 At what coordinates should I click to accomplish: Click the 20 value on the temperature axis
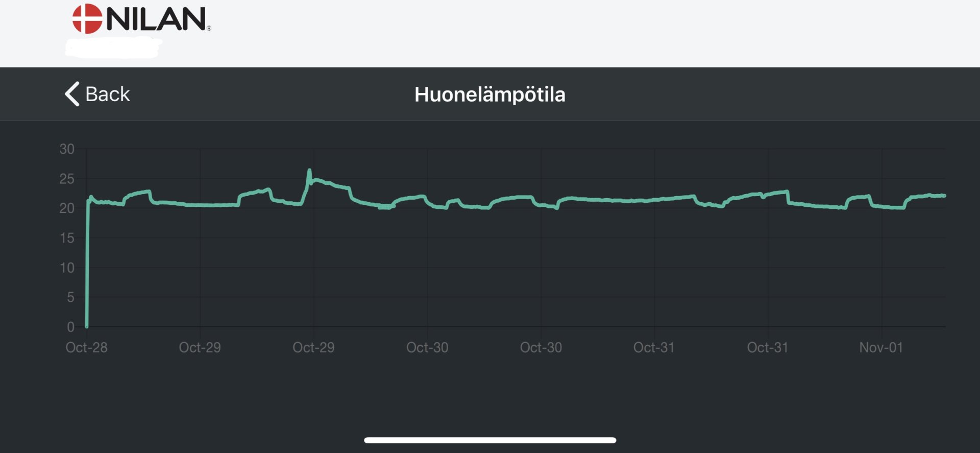[x=67, y=208]
